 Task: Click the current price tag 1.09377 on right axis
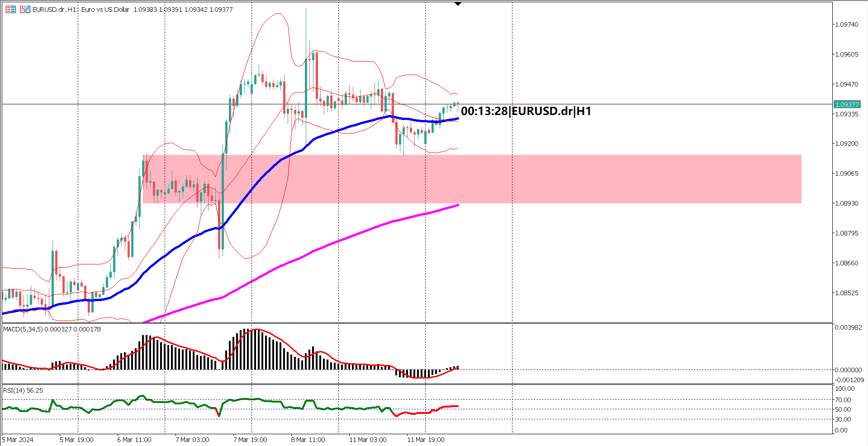[x=848, y=105]
